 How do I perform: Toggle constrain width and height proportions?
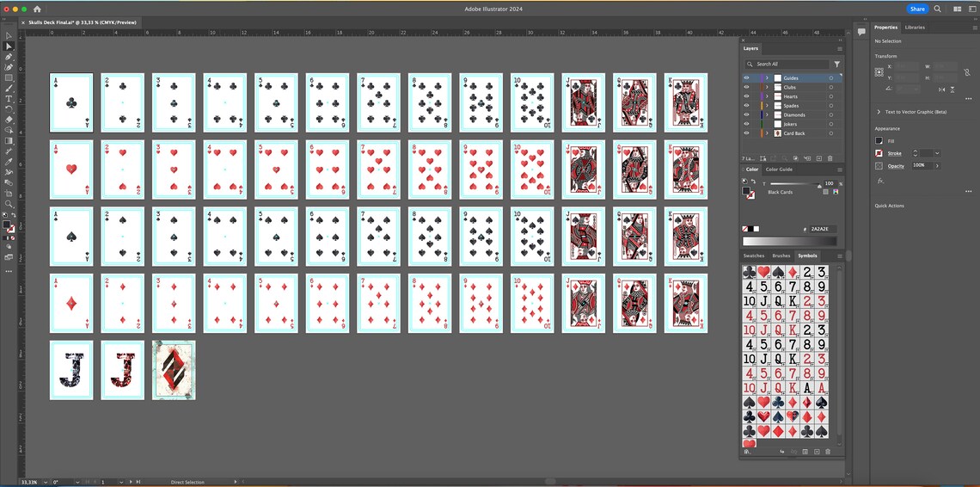click(966, 72)
